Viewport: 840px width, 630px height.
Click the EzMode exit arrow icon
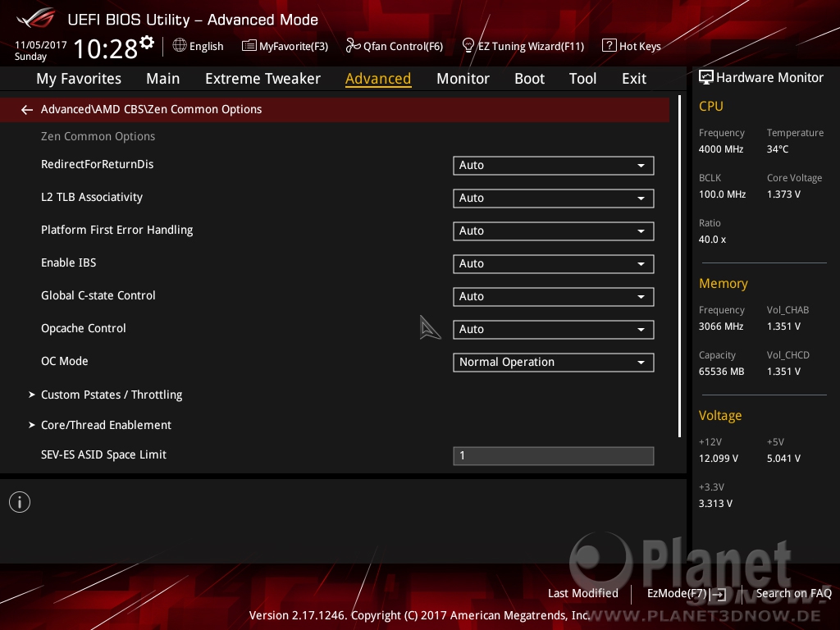tap(719, 594)
